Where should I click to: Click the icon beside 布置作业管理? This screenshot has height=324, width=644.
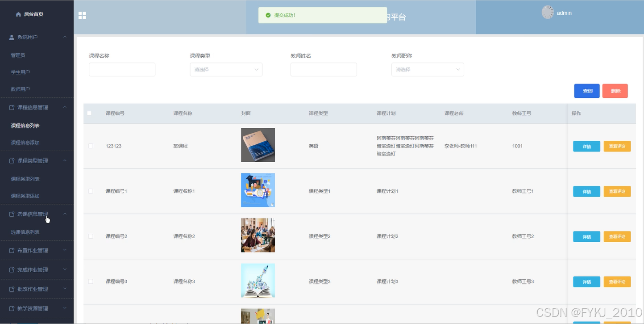point(12,250)
